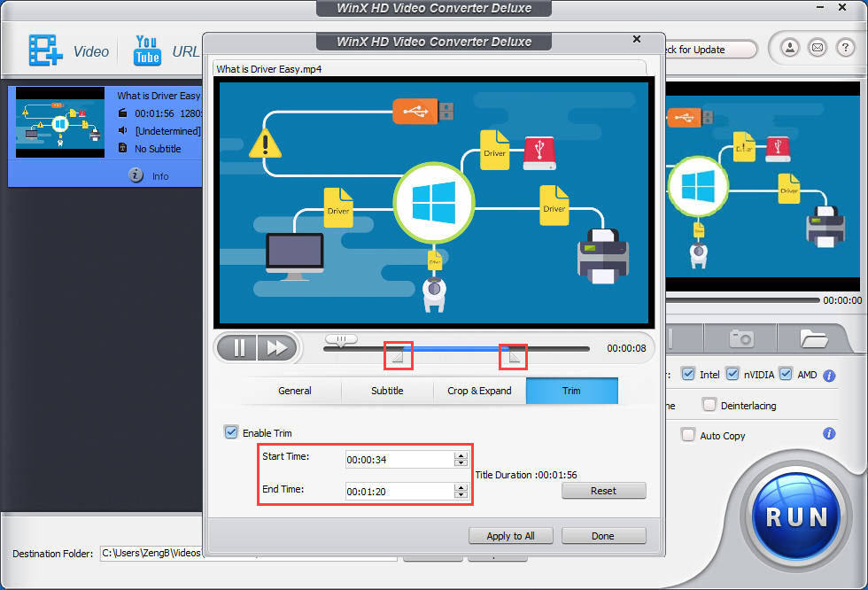Click the audio speaker icon for Undetermined
Screen dimensions: 868x590
point(123,130)
